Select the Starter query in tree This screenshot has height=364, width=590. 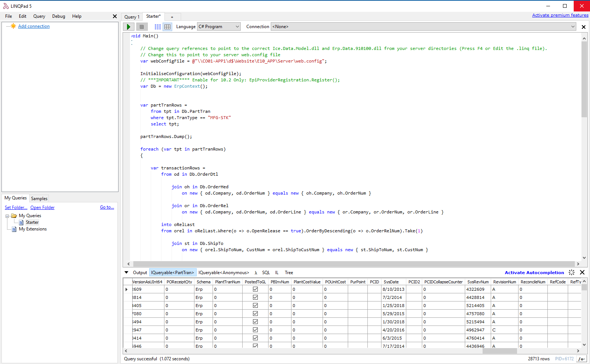[32, 222]
